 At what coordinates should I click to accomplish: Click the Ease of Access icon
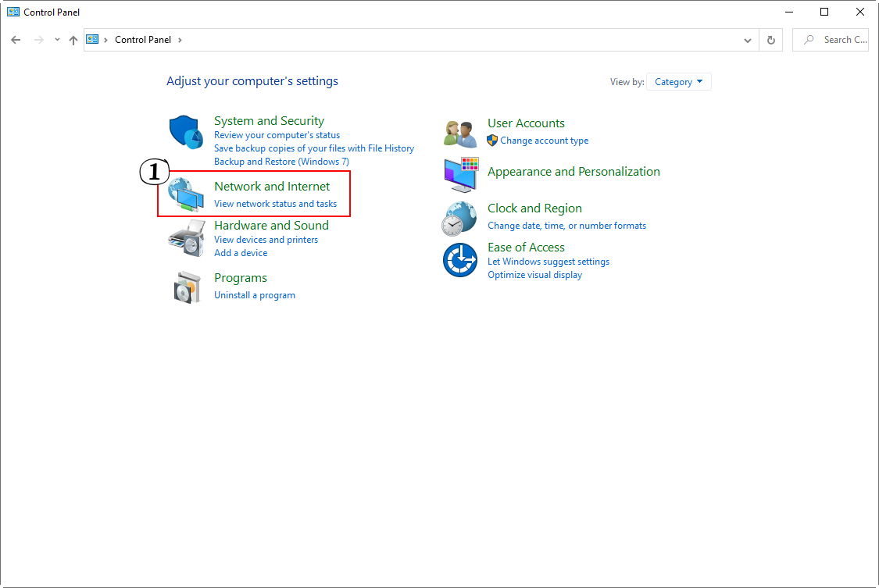point(459,260)
